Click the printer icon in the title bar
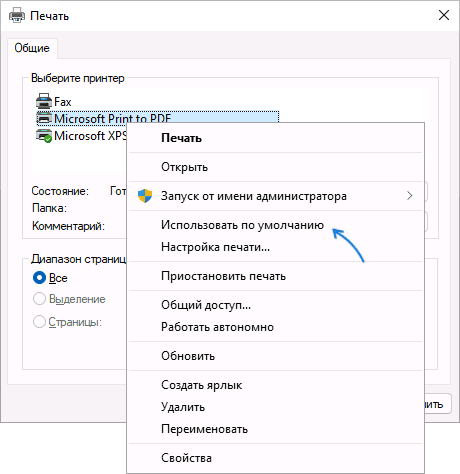Screen dimensions: 460x474 [x=17, y=15]
